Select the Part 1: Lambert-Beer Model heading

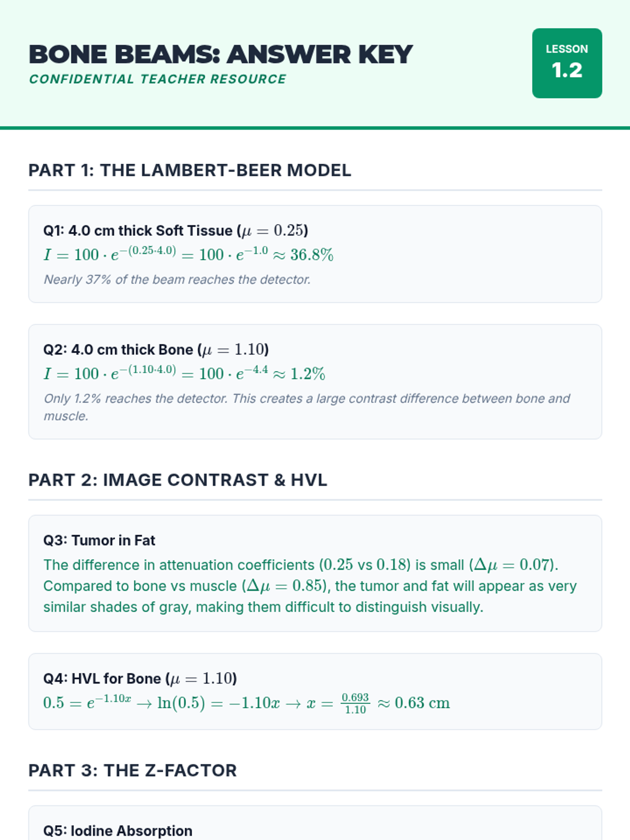tap(190, 171)
